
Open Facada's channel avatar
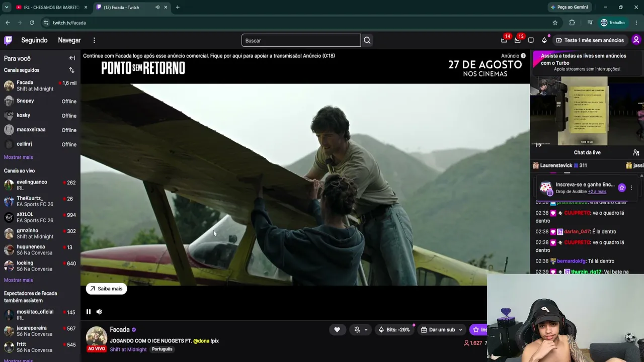pos(97,337)
